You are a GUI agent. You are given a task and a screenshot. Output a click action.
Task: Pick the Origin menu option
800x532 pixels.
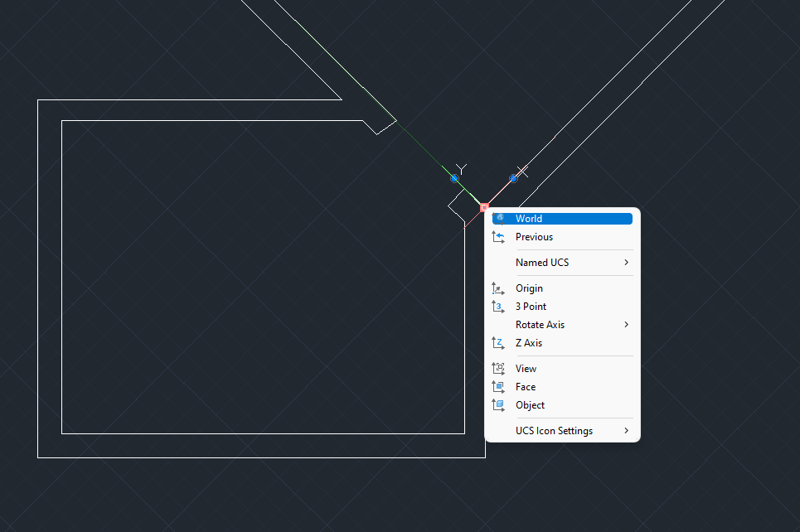pyautogui.click(x=562, y=288)
